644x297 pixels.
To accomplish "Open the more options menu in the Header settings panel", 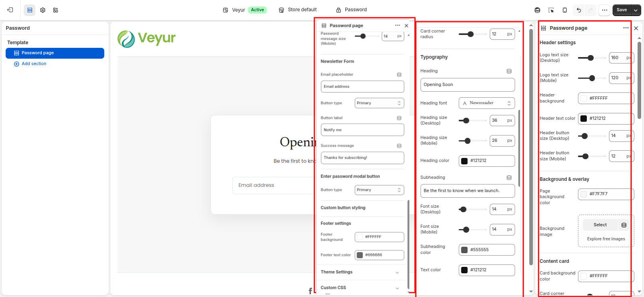I will [626, 28].
